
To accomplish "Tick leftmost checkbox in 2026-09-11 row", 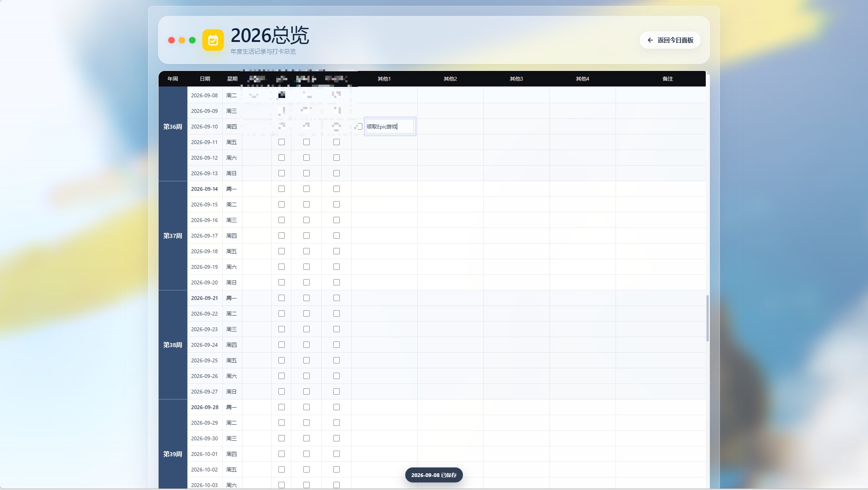I will pyautogui.click(x=281, y=142).
